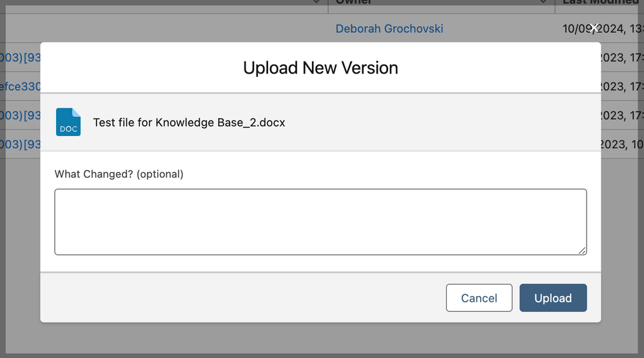Click the What Changed? (optional) label

click(x=119, y=174)
